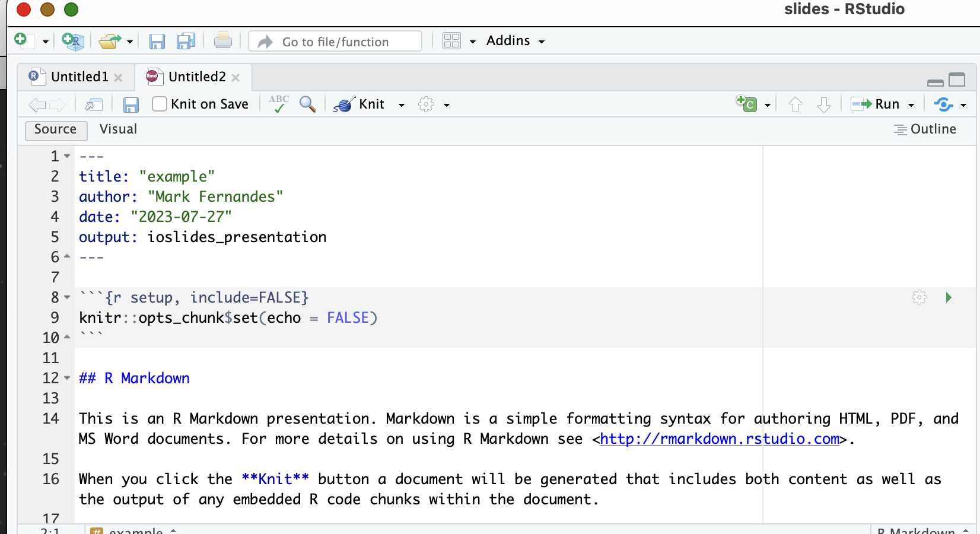This screenshot has height=534, width=980.
Task: Open setup chunk options gear
Action: tap(919, 297)
